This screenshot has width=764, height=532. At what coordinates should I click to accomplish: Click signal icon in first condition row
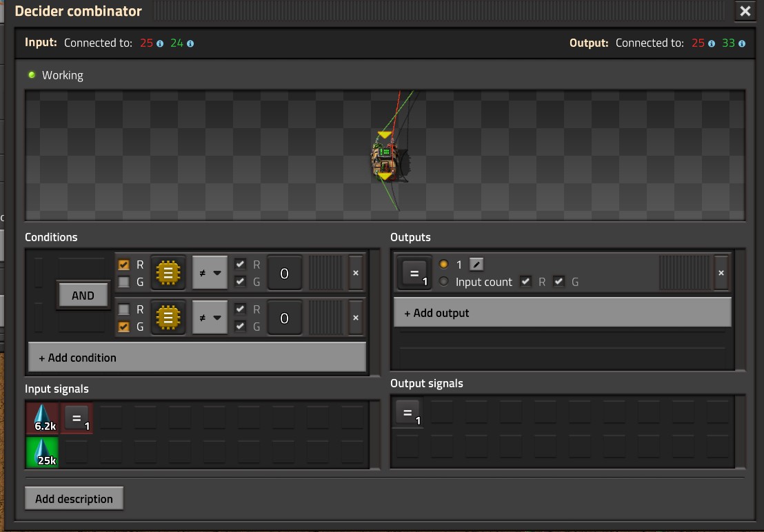pyautogui.click(x=168, y=273)
